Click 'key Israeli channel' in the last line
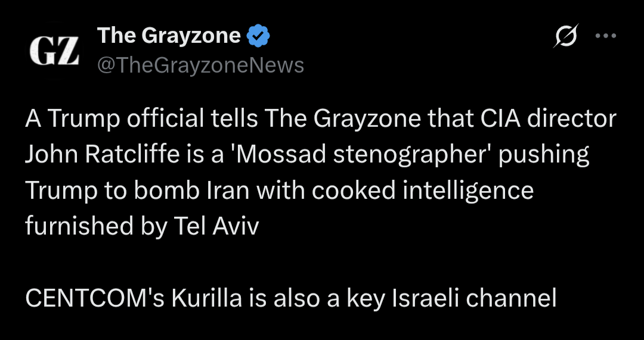 452,298
